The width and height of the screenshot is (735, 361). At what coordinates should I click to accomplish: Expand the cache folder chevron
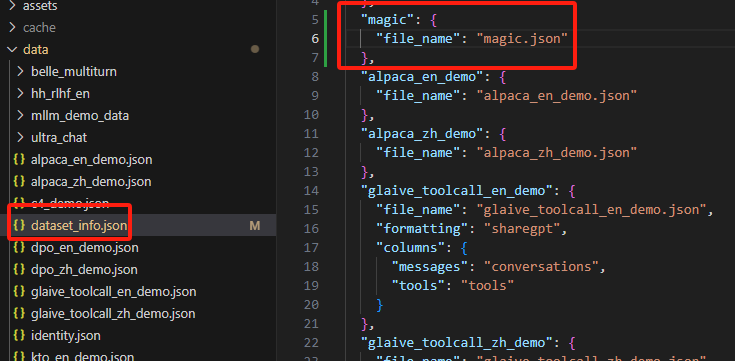point(12,28)
